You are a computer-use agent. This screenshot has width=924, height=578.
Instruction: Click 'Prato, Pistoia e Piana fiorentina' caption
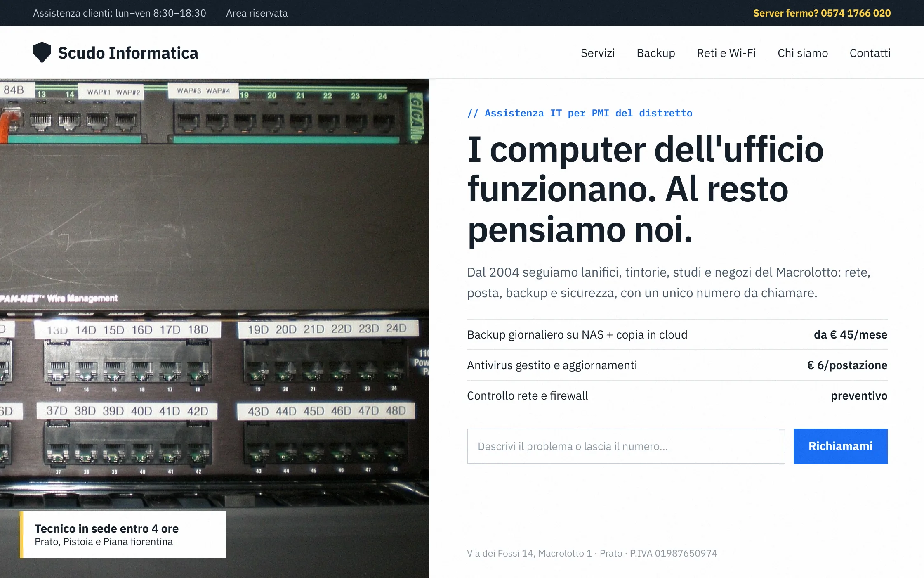click(104, 542)
